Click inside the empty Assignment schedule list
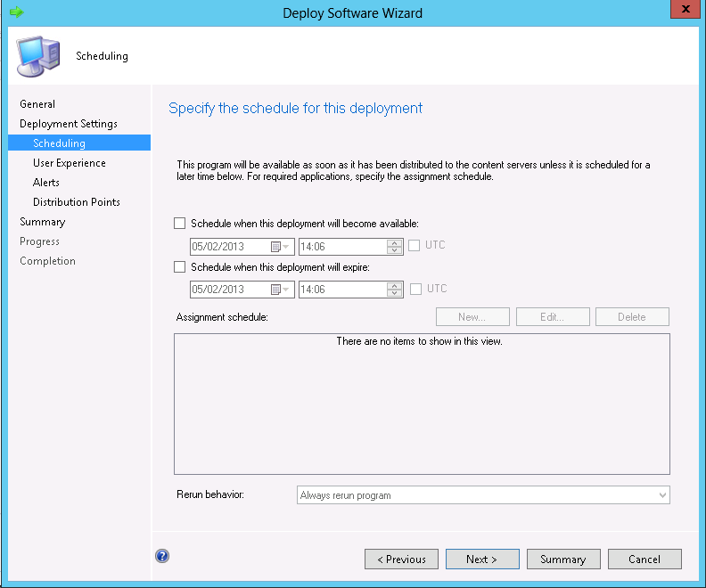The image size is (706, 588). [422, 404]
